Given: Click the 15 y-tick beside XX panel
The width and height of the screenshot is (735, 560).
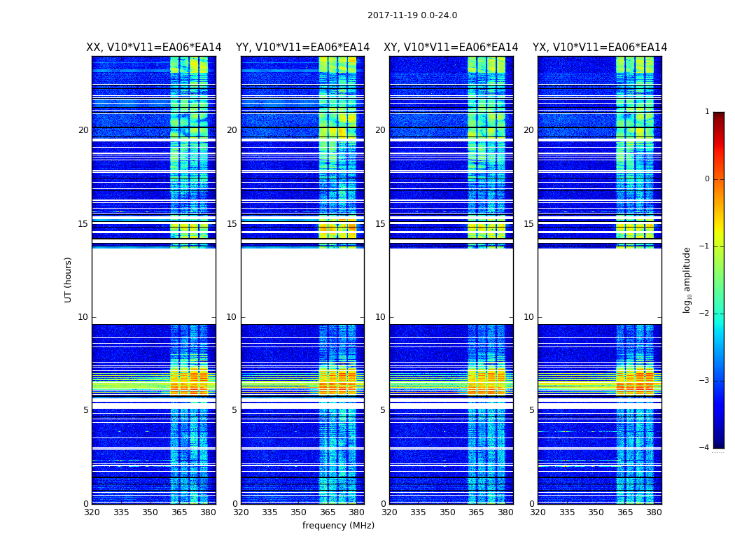Looking at the screenshot, I should click(83, 224).
